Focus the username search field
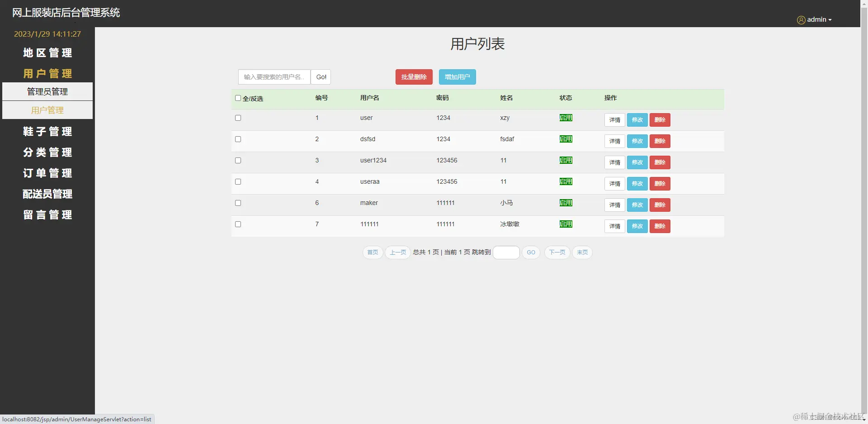The height and width of the screenshot is (424, 868). pos(274,77)
